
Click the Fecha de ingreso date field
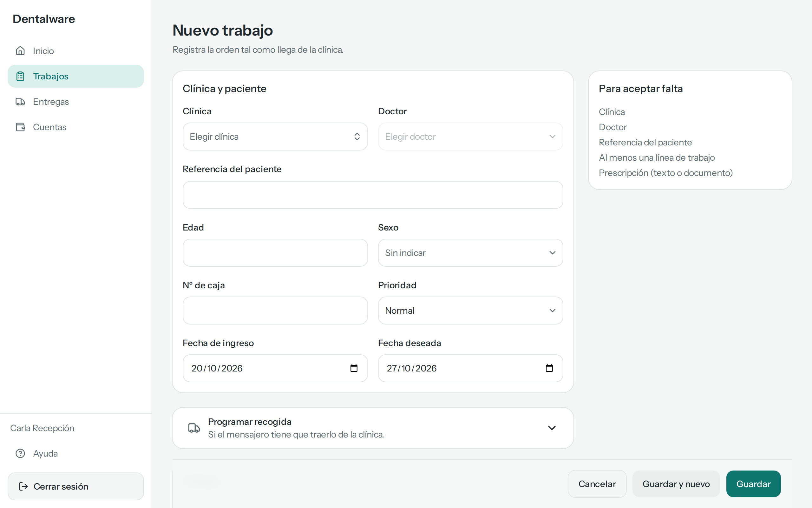(275, 368)
